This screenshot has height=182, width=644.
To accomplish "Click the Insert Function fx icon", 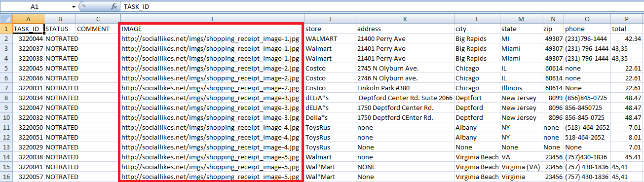I will point(114,7).
